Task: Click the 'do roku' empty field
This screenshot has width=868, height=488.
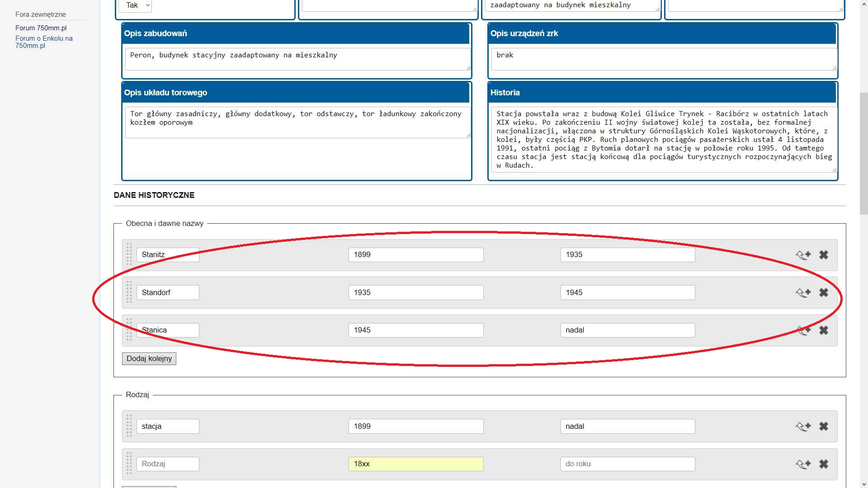Action: [x=627, y=464]
